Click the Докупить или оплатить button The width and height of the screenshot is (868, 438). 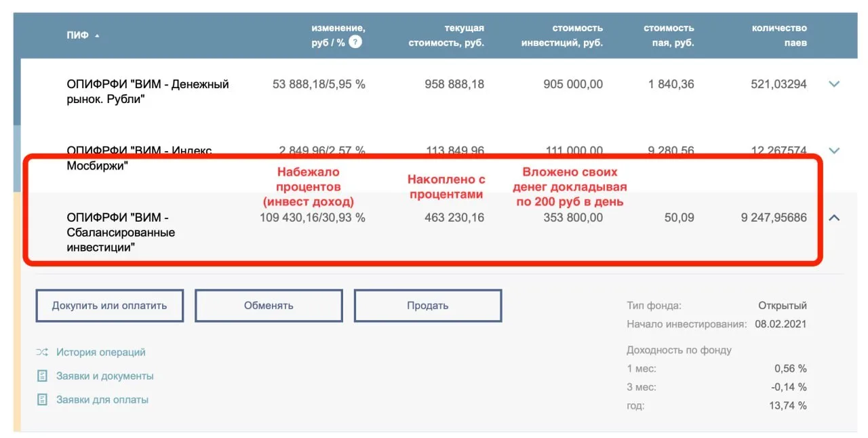(109, 305)
